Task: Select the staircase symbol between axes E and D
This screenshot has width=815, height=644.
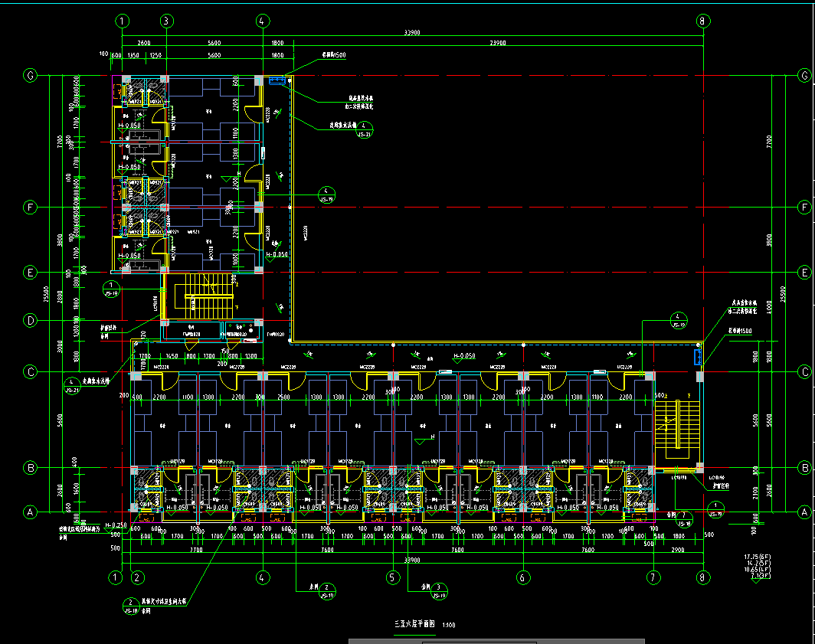Action: coord(207,294)
